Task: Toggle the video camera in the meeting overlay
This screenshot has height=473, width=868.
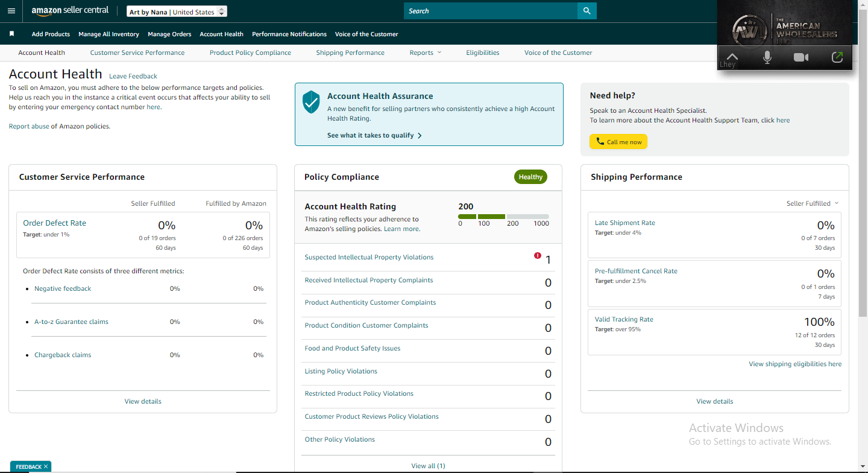Action: [801, 57]
